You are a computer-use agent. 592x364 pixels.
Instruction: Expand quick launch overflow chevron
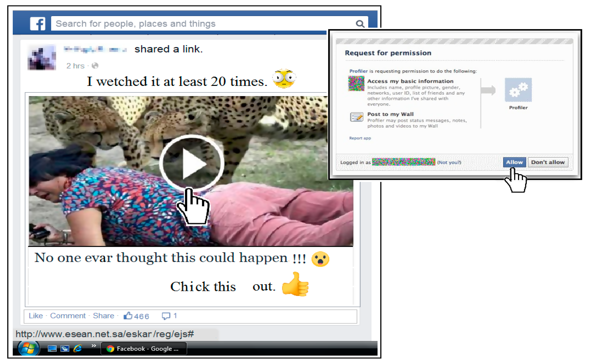94,346
